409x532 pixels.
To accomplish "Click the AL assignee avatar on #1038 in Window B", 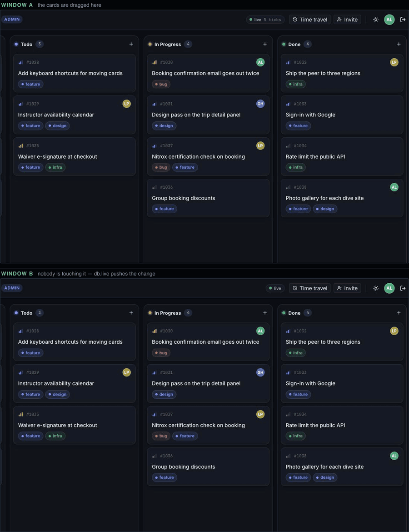I will tap(394, 456).
